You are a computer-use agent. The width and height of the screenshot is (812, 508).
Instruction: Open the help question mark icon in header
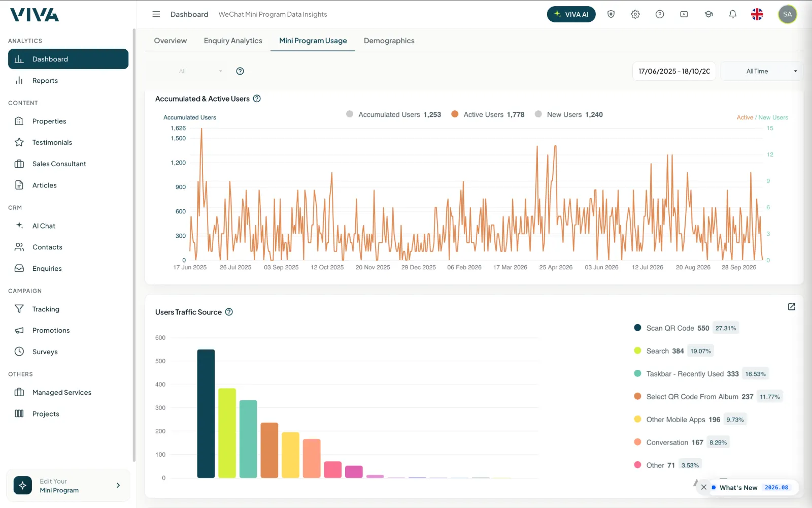(x=660, y=14)
